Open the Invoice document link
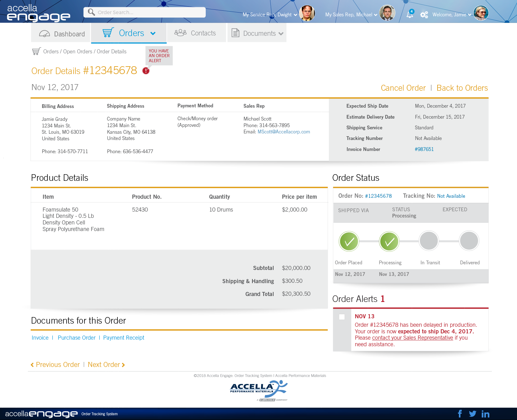517x420 pixels. [x=40, y=338]
